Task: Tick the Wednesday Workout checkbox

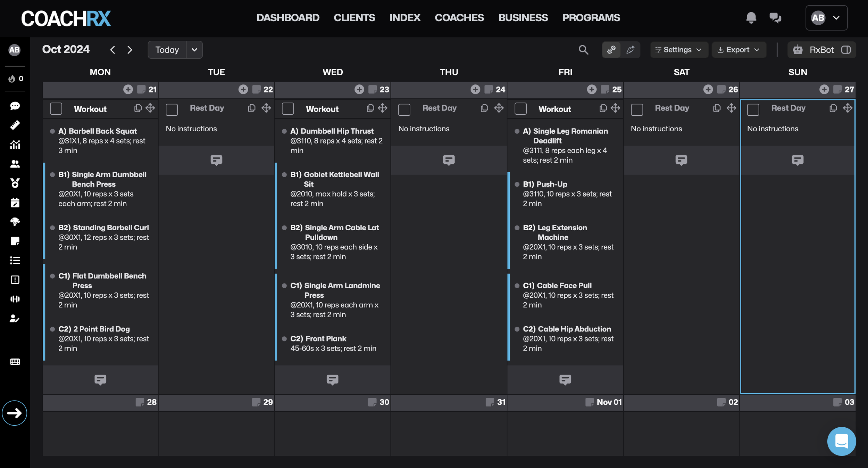Action: (288, 109)
